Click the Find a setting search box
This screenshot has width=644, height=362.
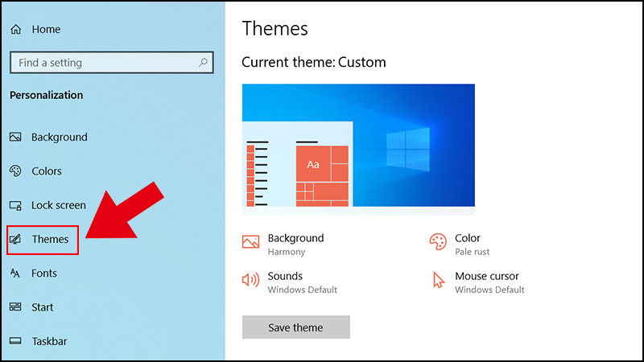click(112, 63)
